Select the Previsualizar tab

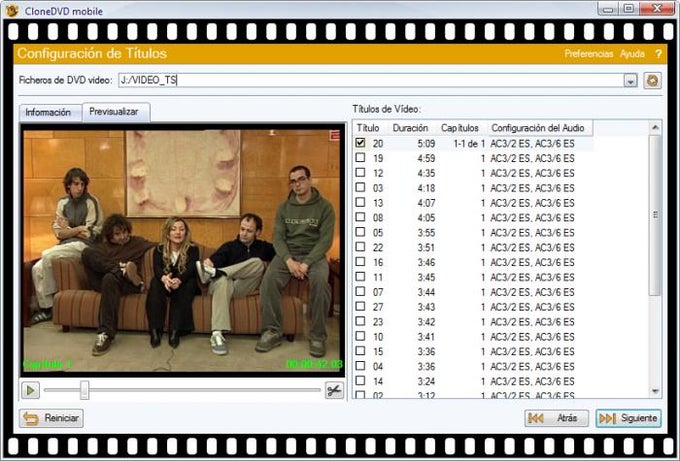click(114, 112)
